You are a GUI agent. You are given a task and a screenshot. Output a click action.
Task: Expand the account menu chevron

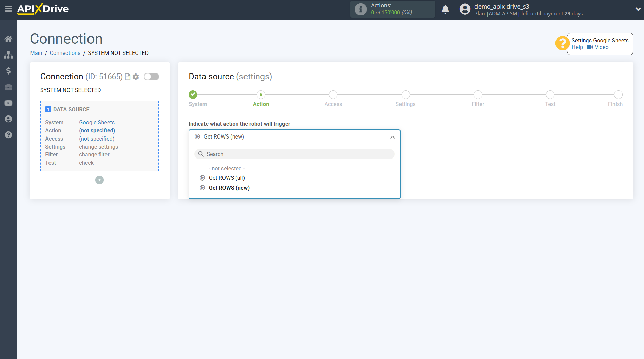638,9
